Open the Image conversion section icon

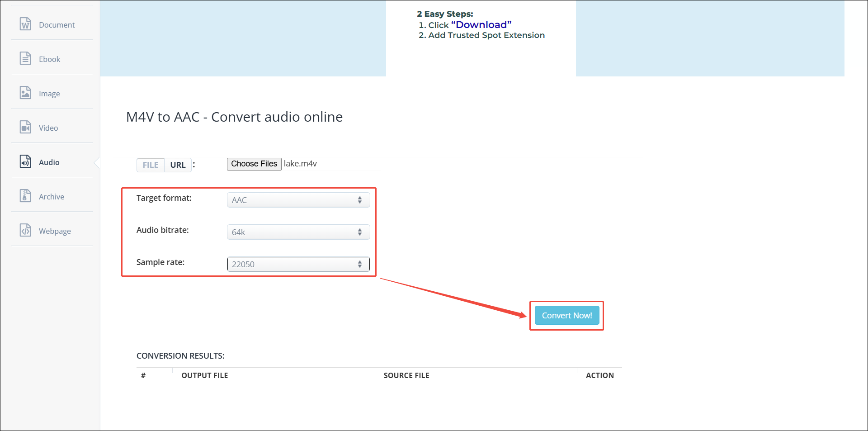click(25, 93)
